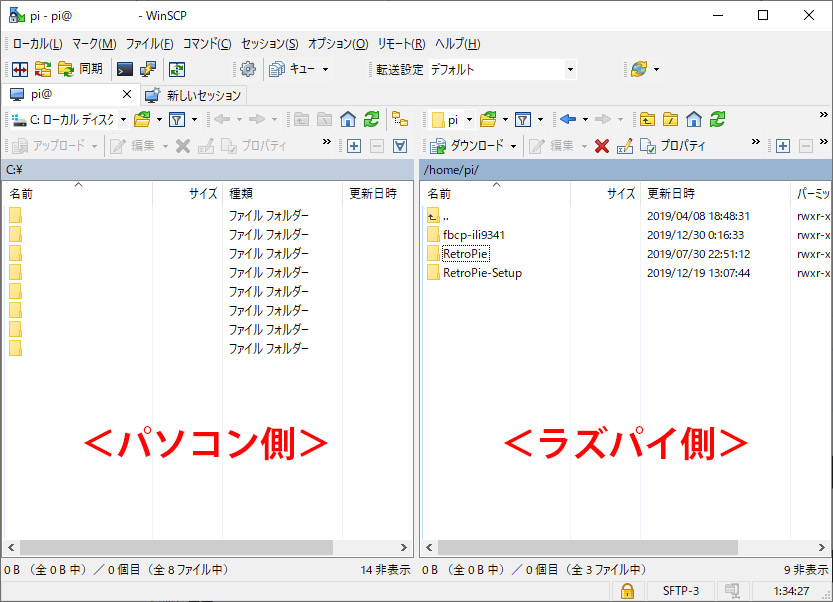Refresh the remote directory listing

point(717,119)
